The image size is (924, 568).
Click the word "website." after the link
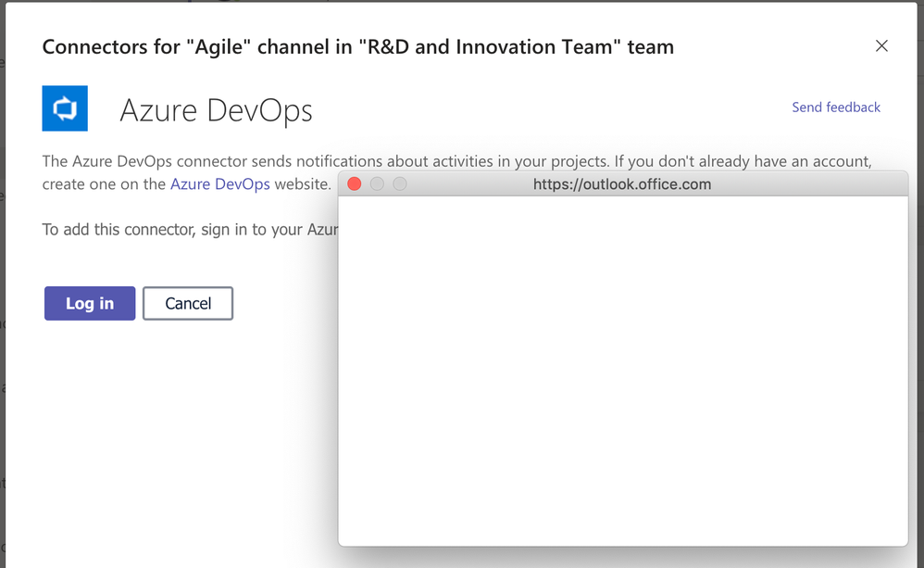click(x=303, y=183)
